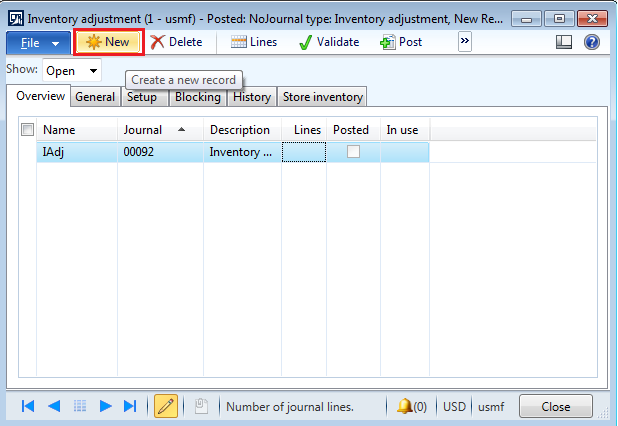Toggle edit mode pencil icon
Image resolution: width=618 pixels, height=426 pixels.
pos(166,406)
